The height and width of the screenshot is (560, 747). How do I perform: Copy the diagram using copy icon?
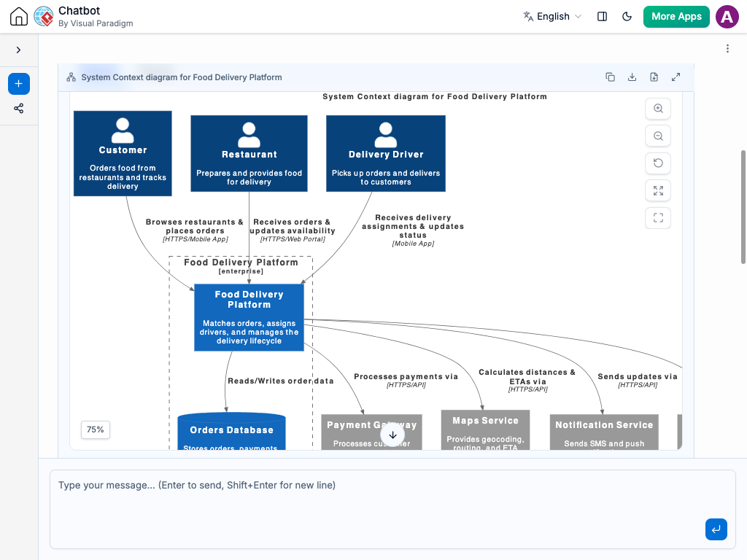tap(611, 77)
